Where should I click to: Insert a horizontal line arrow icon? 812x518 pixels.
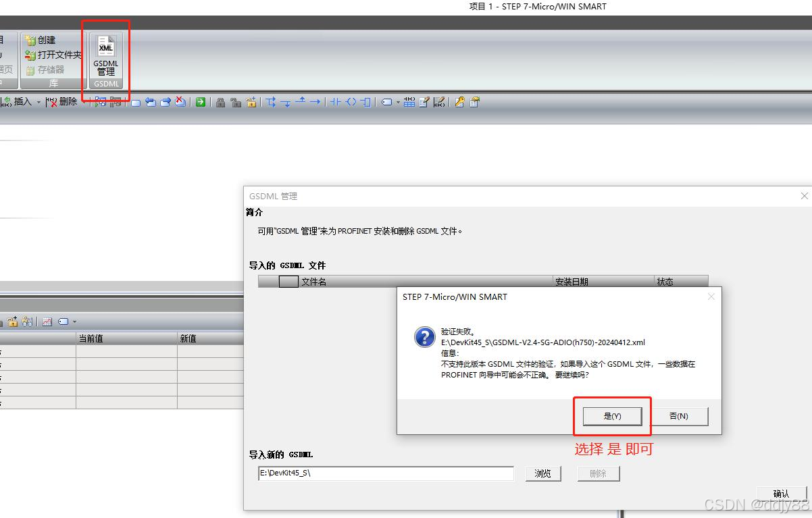[315, 102]
